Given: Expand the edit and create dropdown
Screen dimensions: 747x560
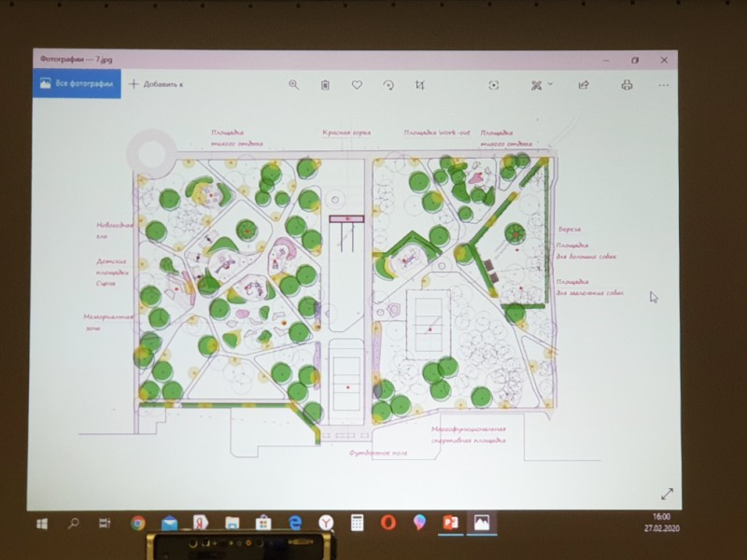Looking at the screenshot, I should [542, 85].
